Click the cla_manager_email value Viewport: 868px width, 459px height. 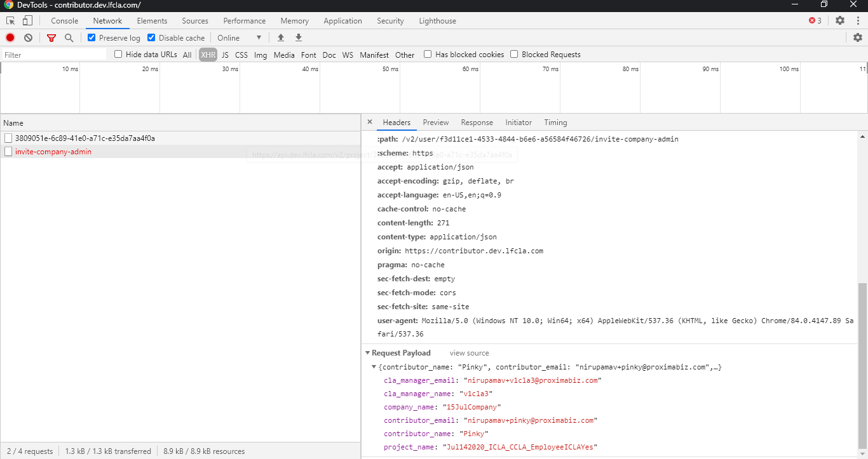[532, 380]
